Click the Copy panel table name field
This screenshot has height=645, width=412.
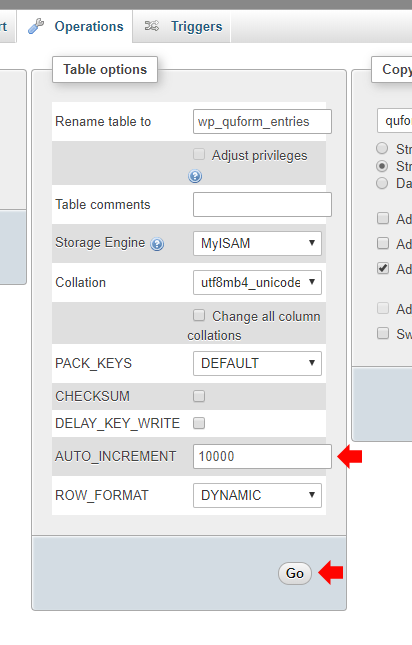point(395,121)
